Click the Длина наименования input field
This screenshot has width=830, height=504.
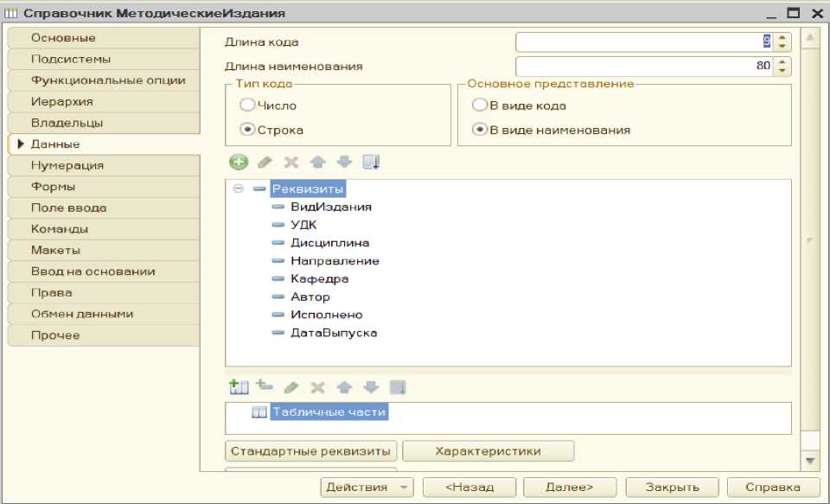click(644, 67)
